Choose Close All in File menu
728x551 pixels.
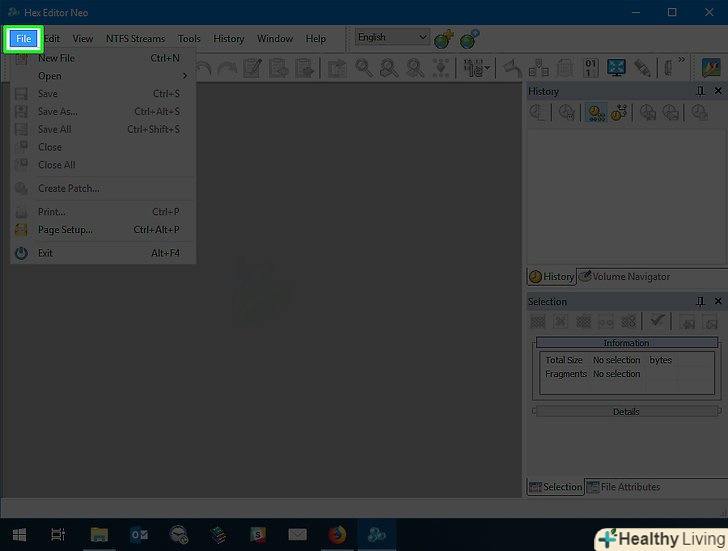pos(103,165)
